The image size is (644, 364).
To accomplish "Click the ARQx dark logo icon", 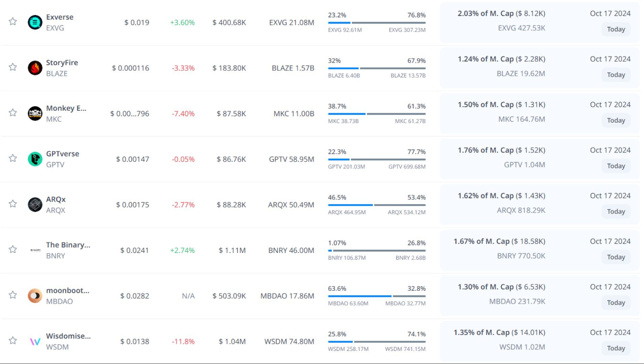I will [35, 205].
